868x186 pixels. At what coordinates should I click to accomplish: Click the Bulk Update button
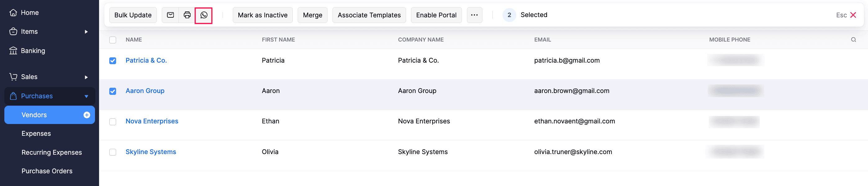(x=133, y=15)
